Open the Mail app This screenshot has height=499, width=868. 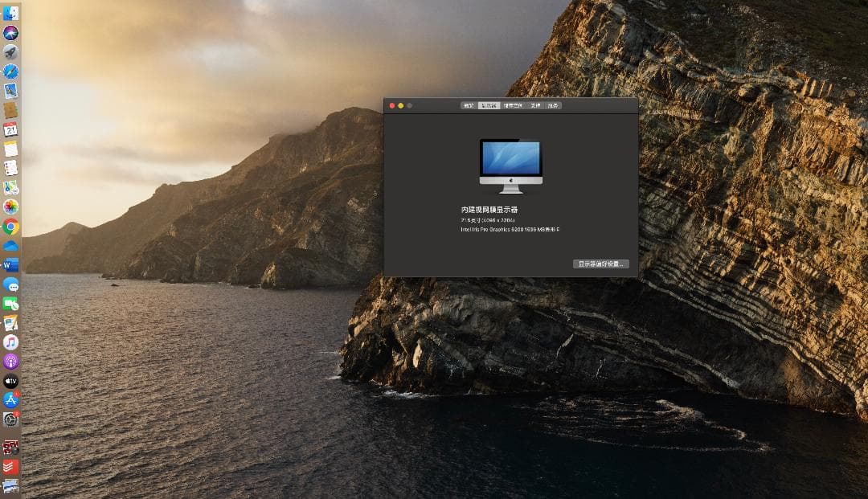click(x=12, y=88)
